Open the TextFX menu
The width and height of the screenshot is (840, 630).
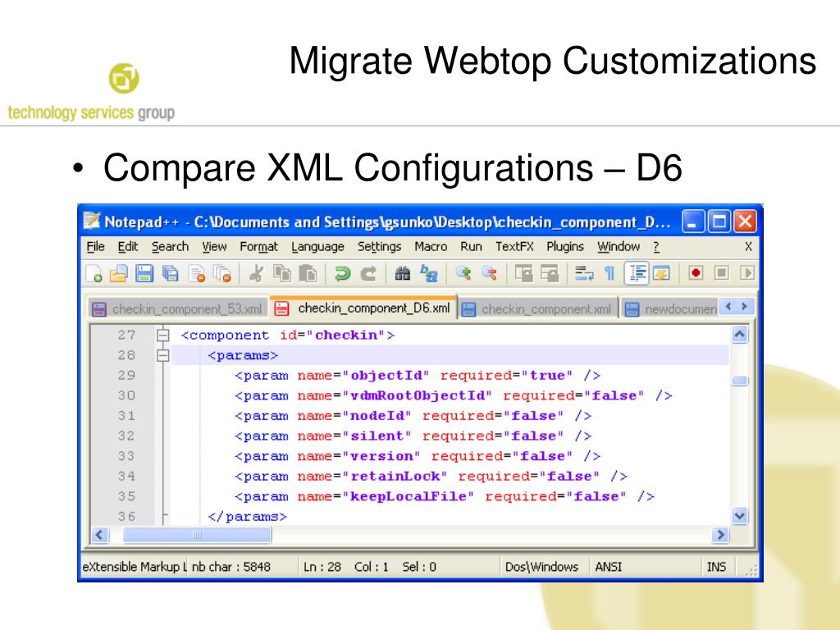pyautogui.click(x=514, y=246)
